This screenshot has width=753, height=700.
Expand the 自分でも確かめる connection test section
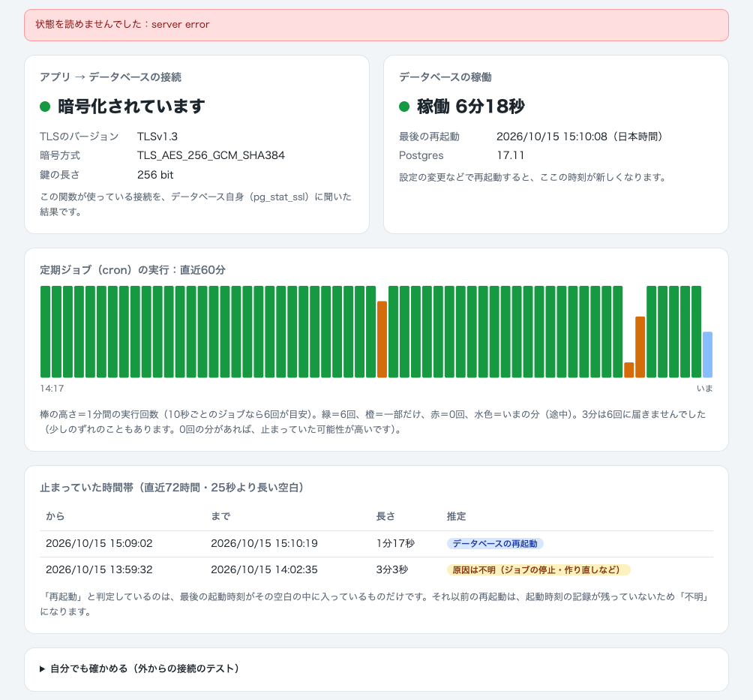(x=139, y=668)
